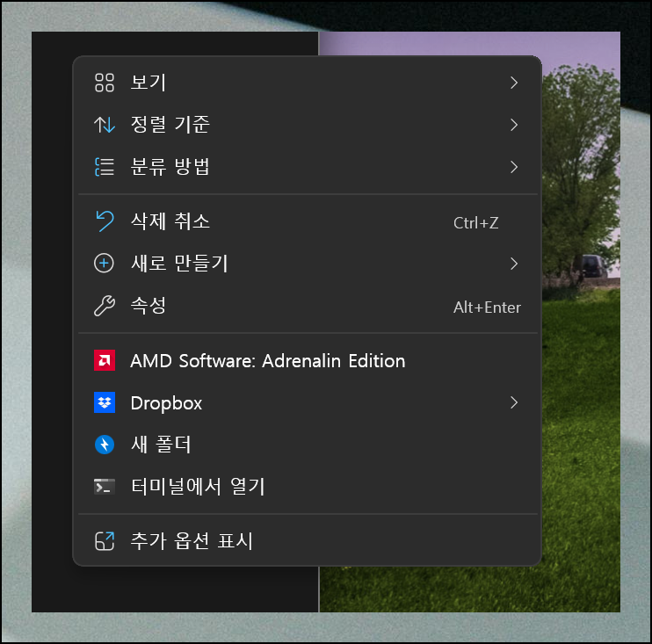Expand the 분류 방법 submenu chevron
This screenshot has height=644, width=652.
click(x=514, y=167)
